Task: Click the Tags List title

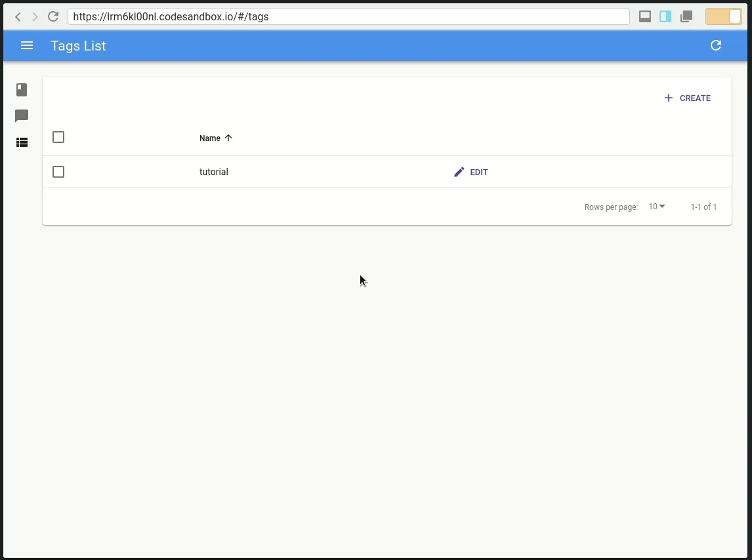Action: tap(78, 45)
